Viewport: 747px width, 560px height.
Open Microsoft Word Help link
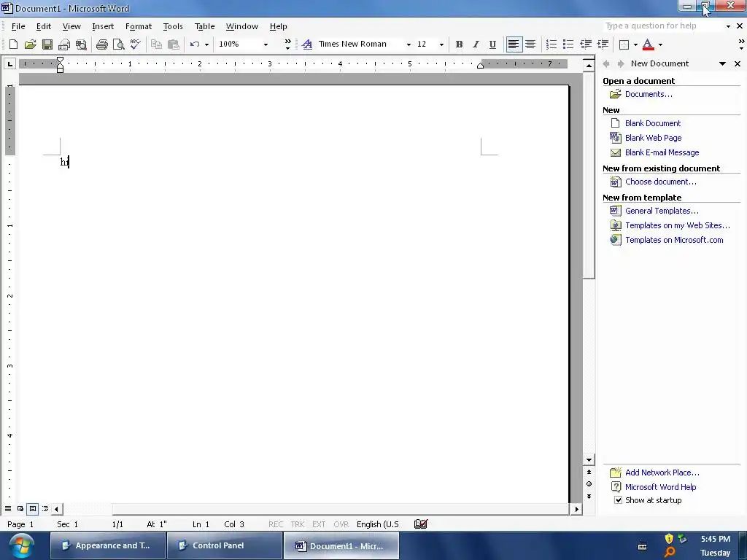(x=660, y=486)
